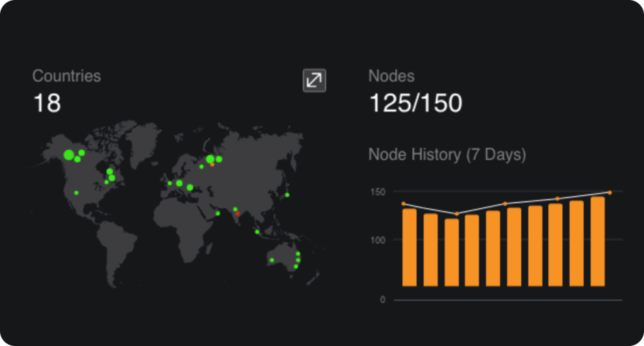Expand the Countries map to fullscreen
The image size is (644, 346).
tap(314, 81)
